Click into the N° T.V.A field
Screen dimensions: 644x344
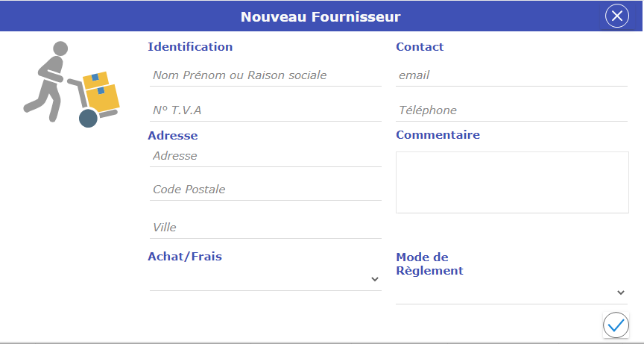tap(265, 110)
